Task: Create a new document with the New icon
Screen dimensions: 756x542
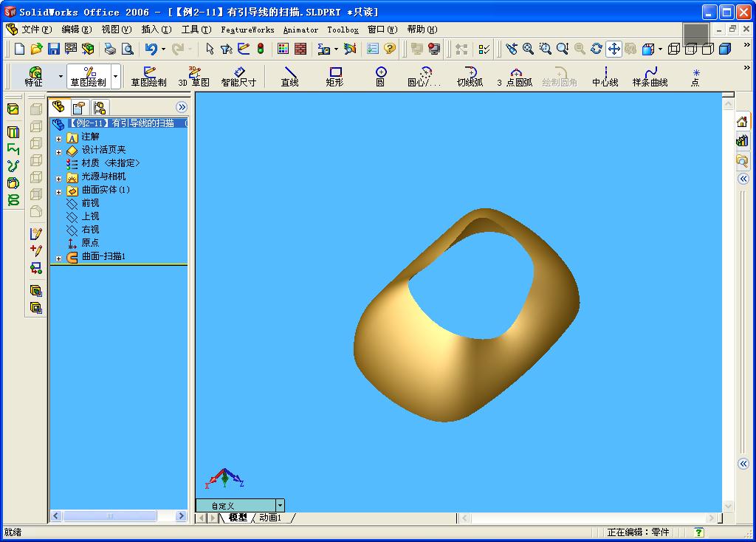Action: pyautogui.click(x=19, y=49)
